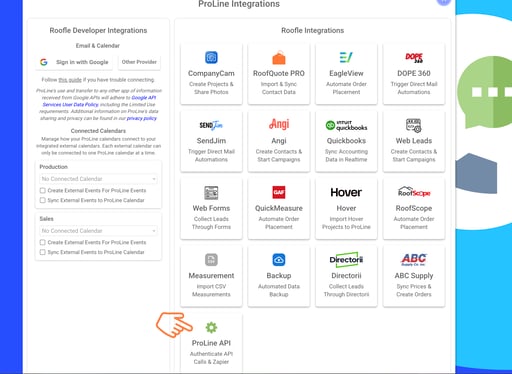Click "Sync Prices & Create Orders" text
Viewport: 512px width, 374px height.
414,290
